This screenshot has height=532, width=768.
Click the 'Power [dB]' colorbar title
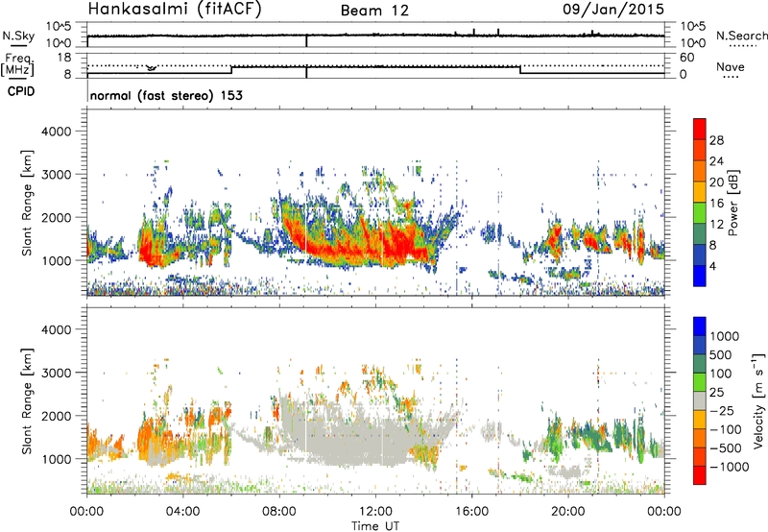point(732,203)
